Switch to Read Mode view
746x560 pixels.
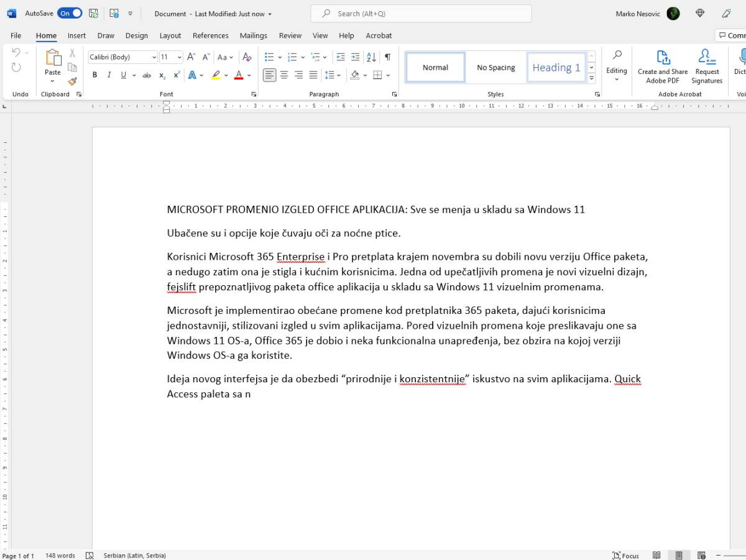656,555
